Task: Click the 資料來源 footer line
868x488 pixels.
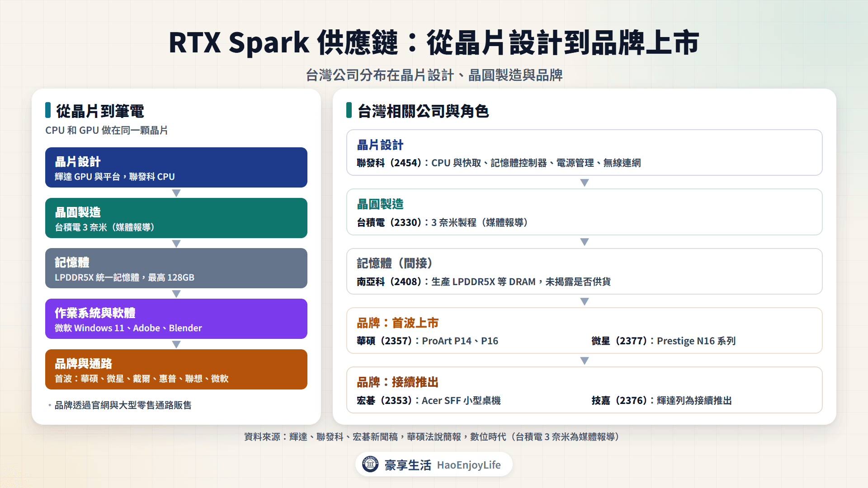Action: [x=434, y=436]
